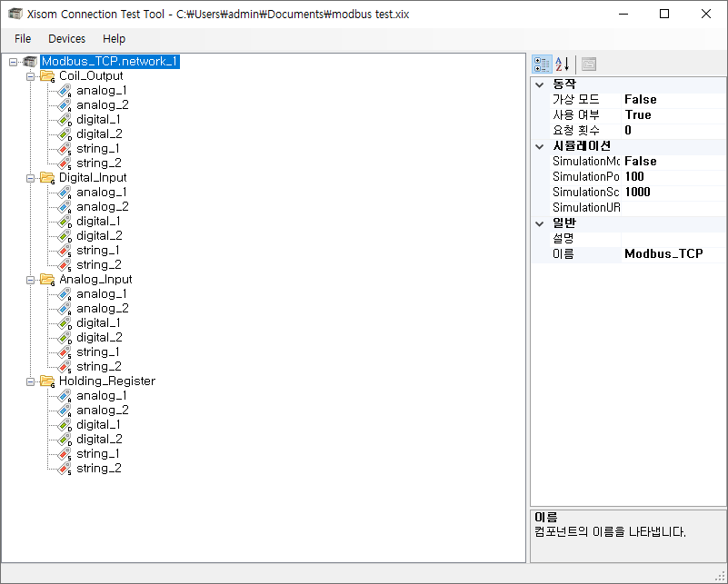
Task: Open the Help menu
Action: pos(115,39)
